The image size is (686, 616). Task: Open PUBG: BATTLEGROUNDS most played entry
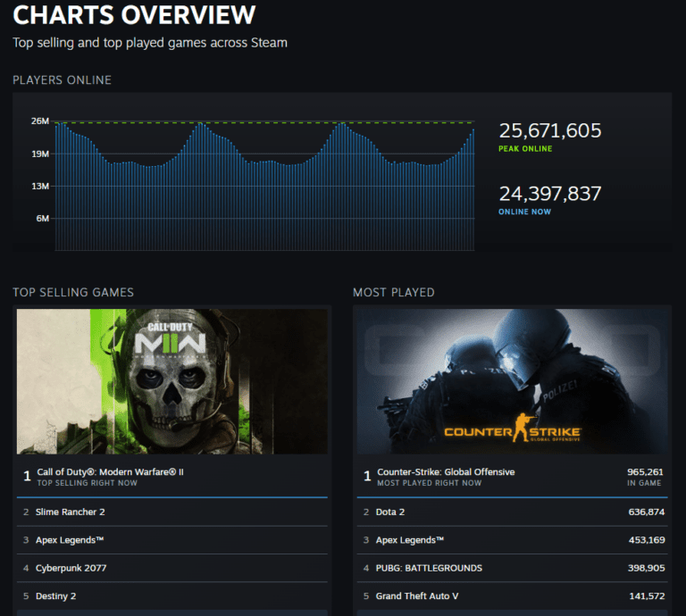[x=513, y=568]
